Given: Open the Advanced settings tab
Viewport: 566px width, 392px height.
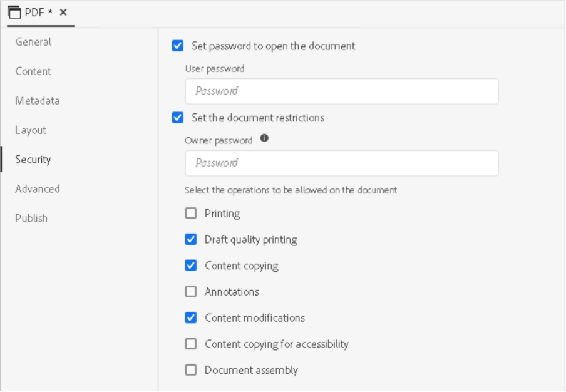Looking at the screenshot, I should 38,189.
